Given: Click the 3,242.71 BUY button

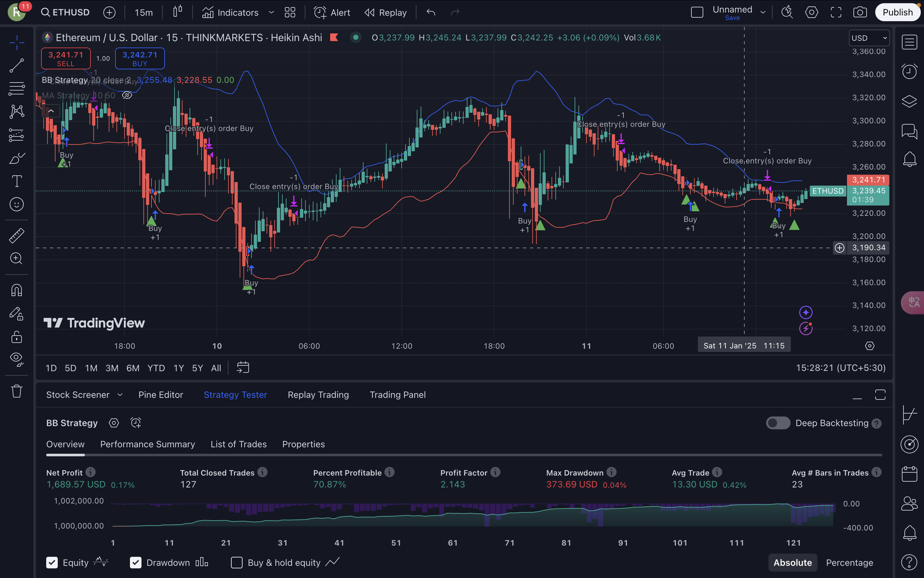Looking at the screenshot, I should [x=140, y=58].
